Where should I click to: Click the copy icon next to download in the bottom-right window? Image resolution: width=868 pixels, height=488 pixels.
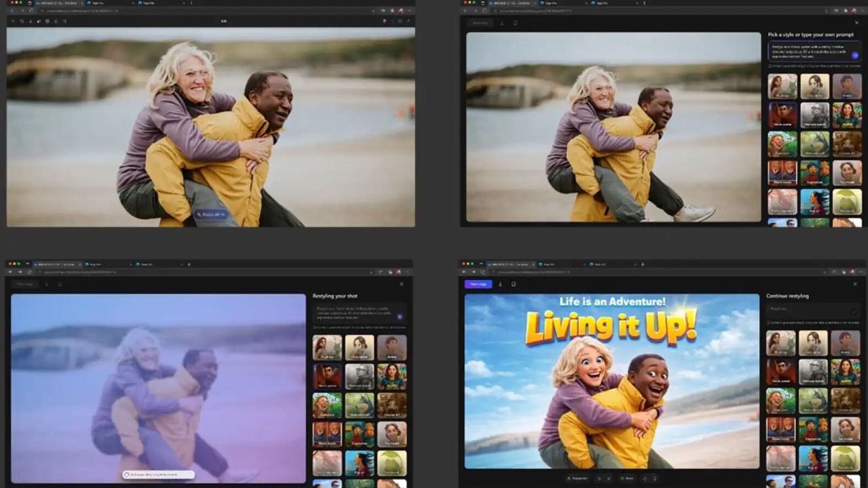(513, 284)
